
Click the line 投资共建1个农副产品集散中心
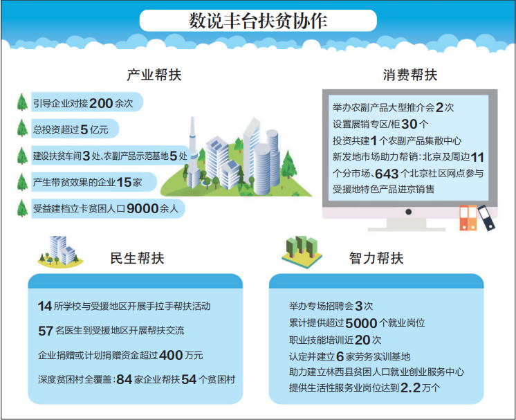(x=397, y=141)
